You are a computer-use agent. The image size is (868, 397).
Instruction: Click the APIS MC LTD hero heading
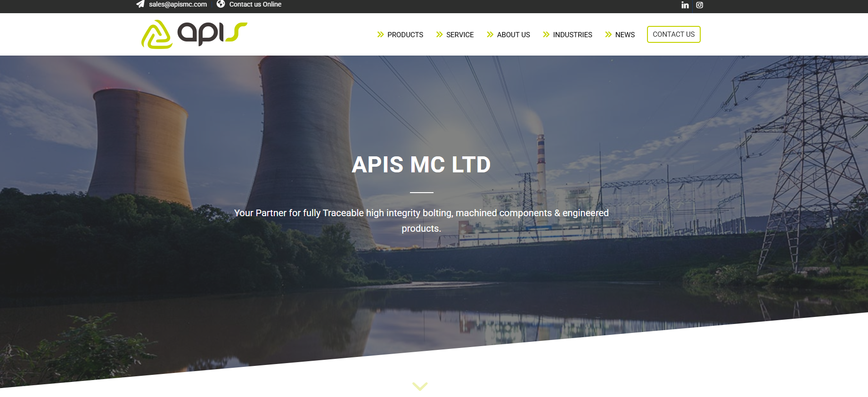click(x=421, y=165)
